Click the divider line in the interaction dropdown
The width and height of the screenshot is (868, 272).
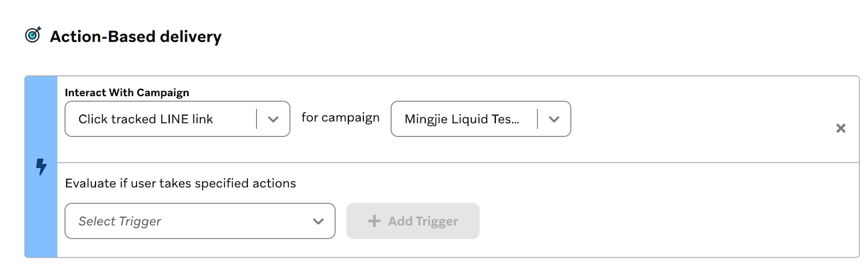coord(257,119)
